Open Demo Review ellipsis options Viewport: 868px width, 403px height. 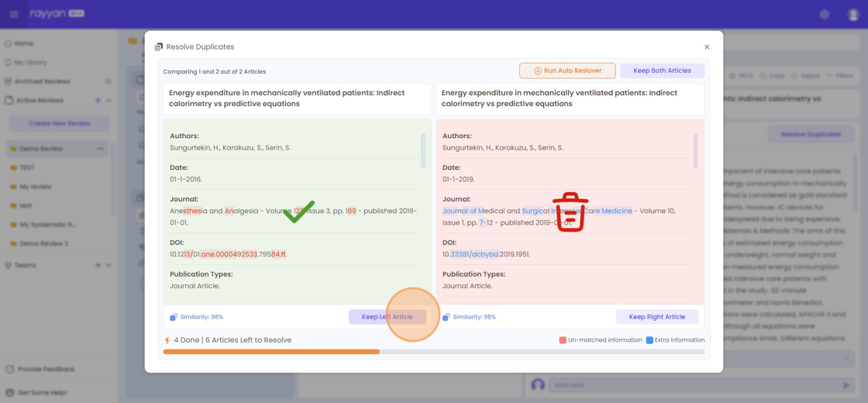coord(100,148)
